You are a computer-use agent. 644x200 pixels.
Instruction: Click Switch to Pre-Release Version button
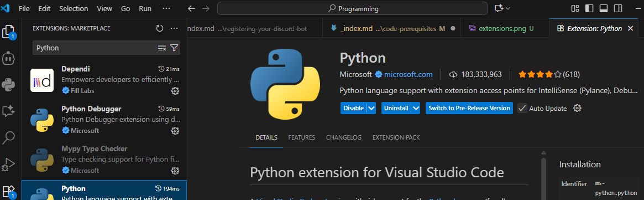point(469,108)
